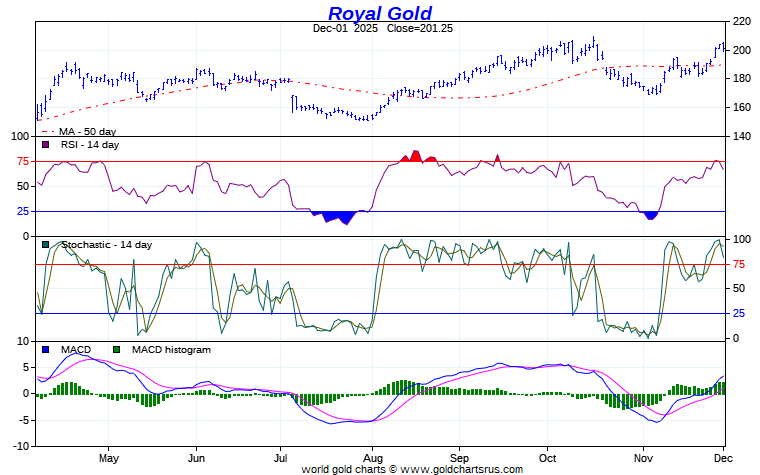760x475 pixels.
Task: Click the Stochastic - 14 day label
Action: (107, 245)
